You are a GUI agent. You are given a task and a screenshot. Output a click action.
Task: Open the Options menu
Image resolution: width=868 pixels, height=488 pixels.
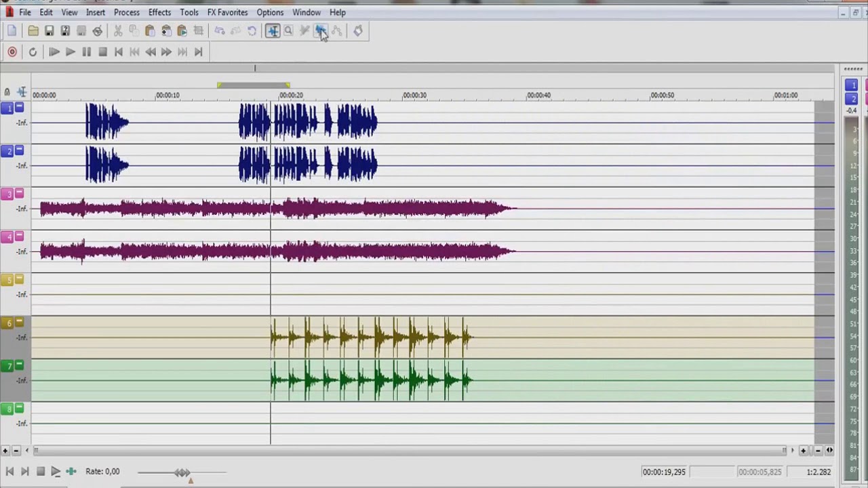pyautogui.click(x=270, y=12)
